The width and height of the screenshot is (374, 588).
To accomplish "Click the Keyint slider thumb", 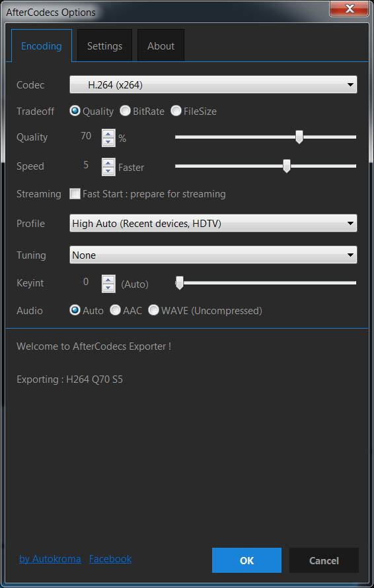I will click(180, 282).
